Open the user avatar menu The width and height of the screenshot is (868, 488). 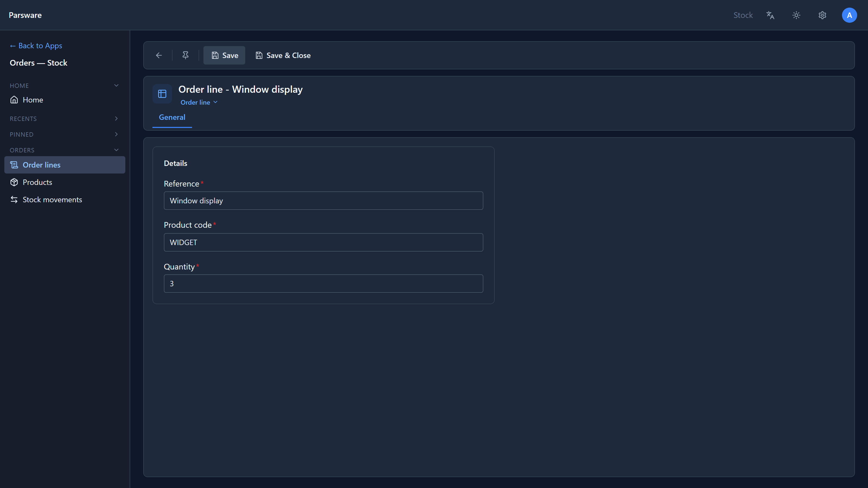tap(850, 15)
